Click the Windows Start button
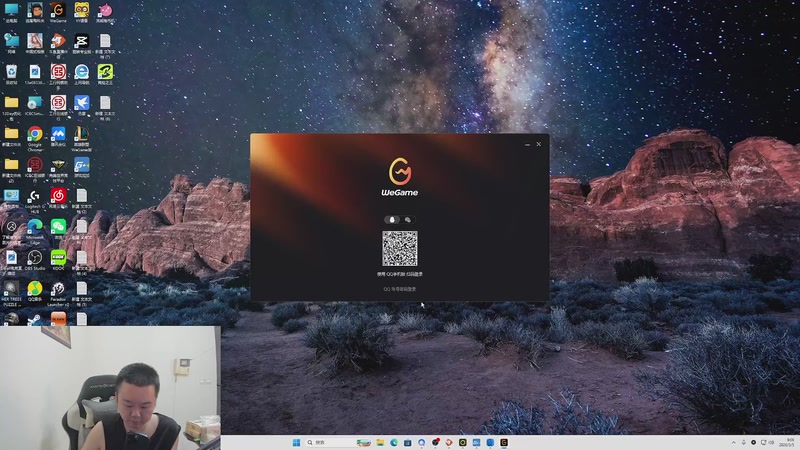 296,442
